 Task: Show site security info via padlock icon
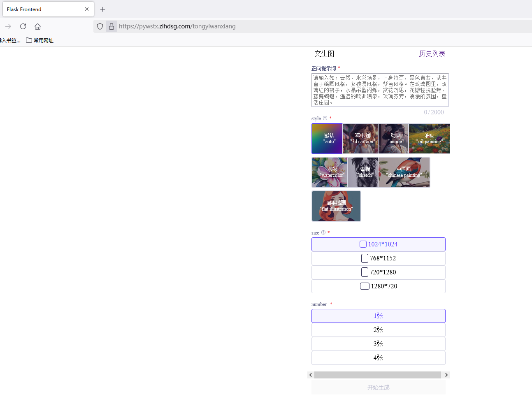coord(112,26)
